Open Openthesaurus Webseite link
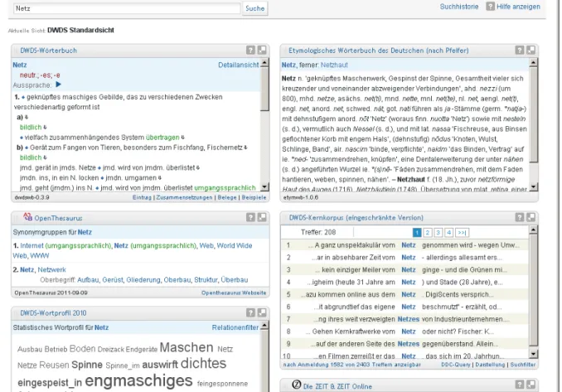562x392 pixels. click(x=234, y=293)
